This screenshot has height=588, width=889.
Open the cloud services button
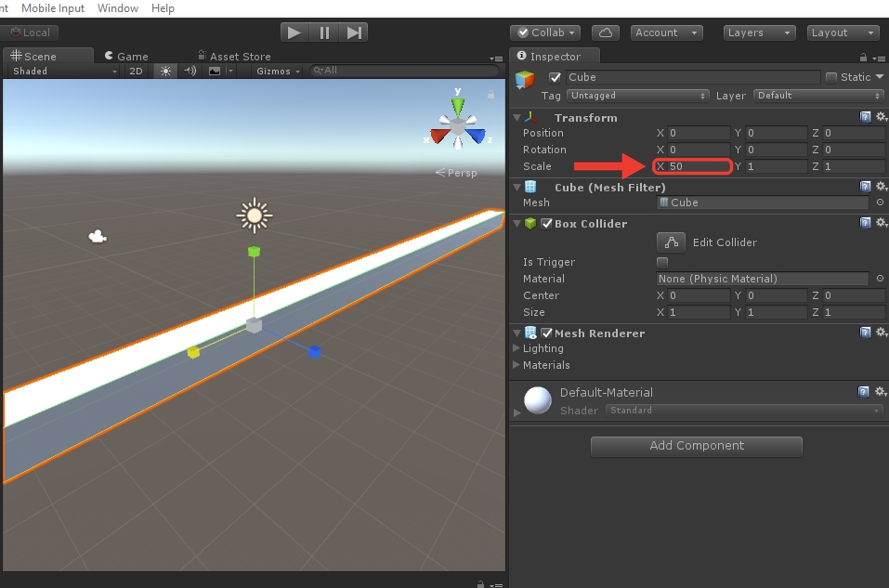tap(605, 33)
